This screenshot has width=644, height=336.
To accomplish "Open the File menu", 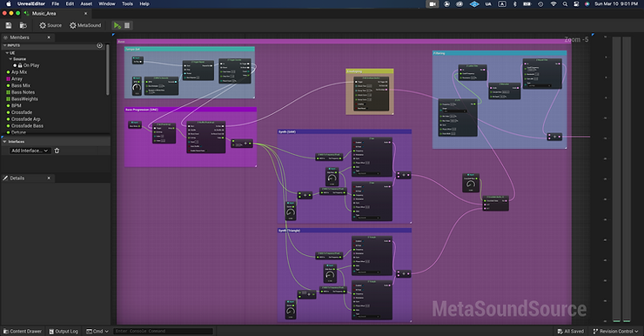I will (56, 3).
